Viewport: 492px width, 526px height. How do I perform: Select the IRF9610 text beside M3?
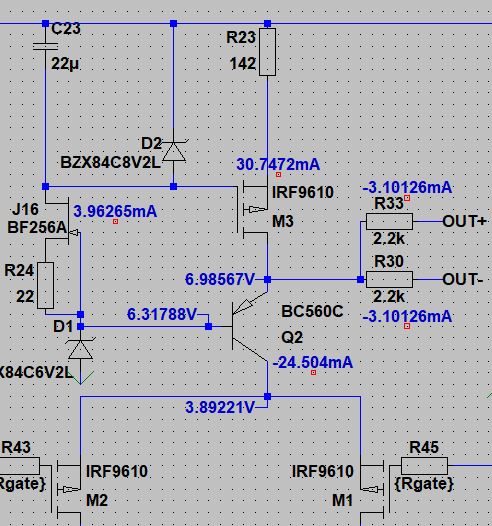point(303,192)
